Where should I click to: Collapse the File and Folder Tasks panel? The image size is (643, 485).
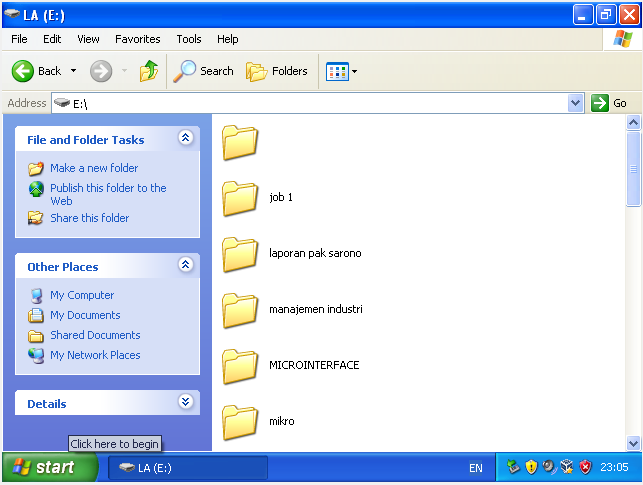point(185,138)
